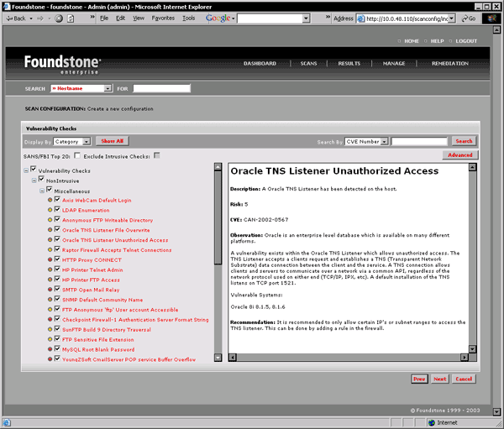The image size is (504, 429).
Task: Click the Search By text input field
Action: point(419,141)
